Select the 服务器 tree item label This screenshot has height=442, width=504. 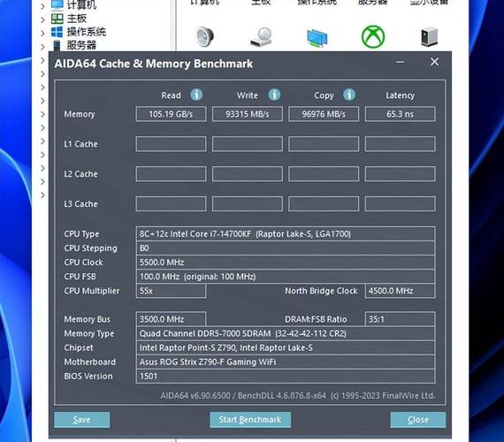[x=81, y=45]
